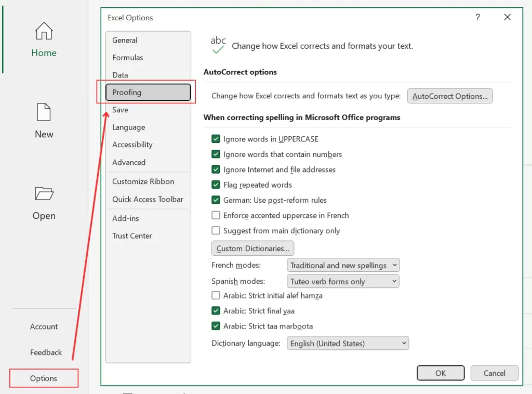Check Suggest from main dictionary only

coord(216,230)
